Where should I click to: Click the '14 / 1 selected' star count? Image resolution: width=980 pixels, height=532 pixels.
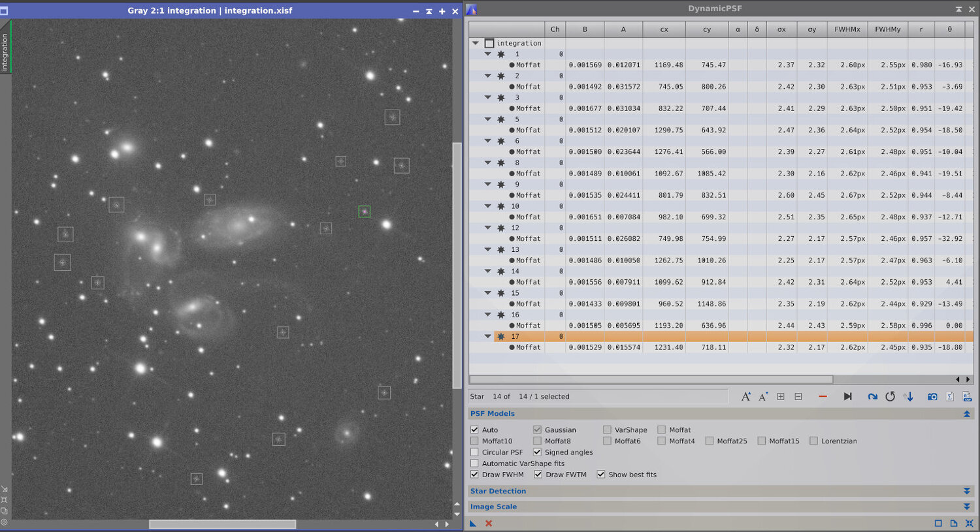point(544,397)
